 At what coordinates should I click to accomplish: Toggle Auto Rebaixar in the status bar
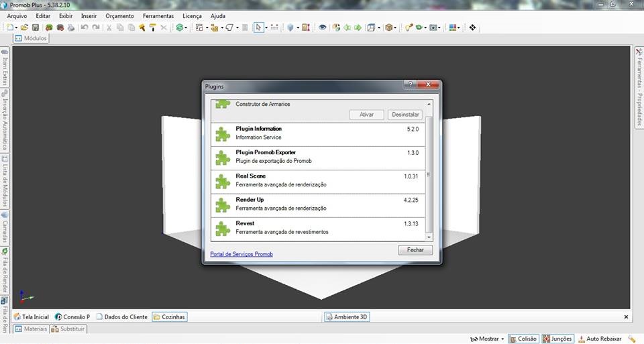pyautogui.click(x=600, y=339)
